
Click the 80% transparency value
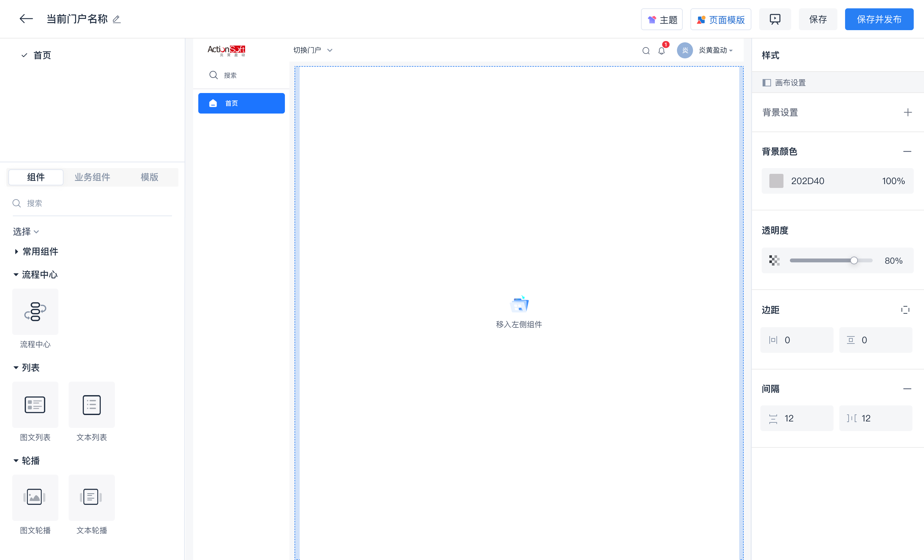893,260
